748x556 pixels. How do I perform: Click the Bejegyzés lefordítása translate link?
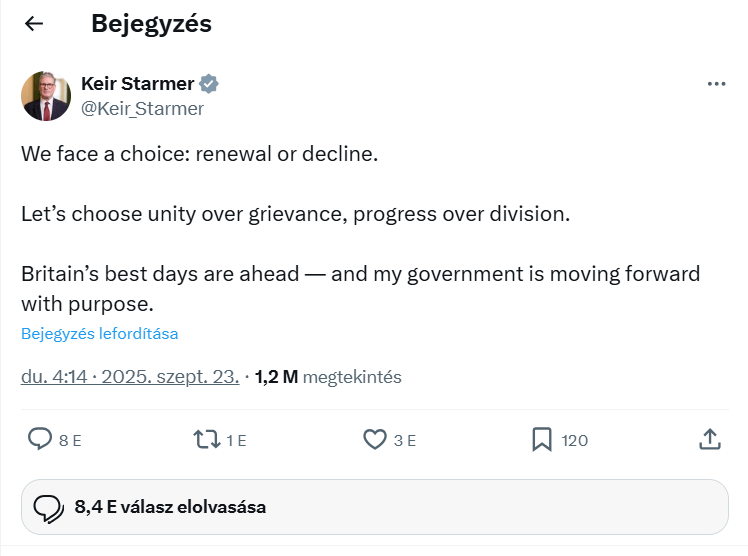(x=100, y=334)
